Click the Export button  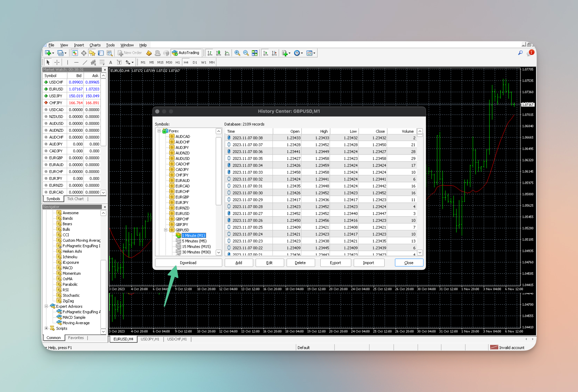point(335,263)
